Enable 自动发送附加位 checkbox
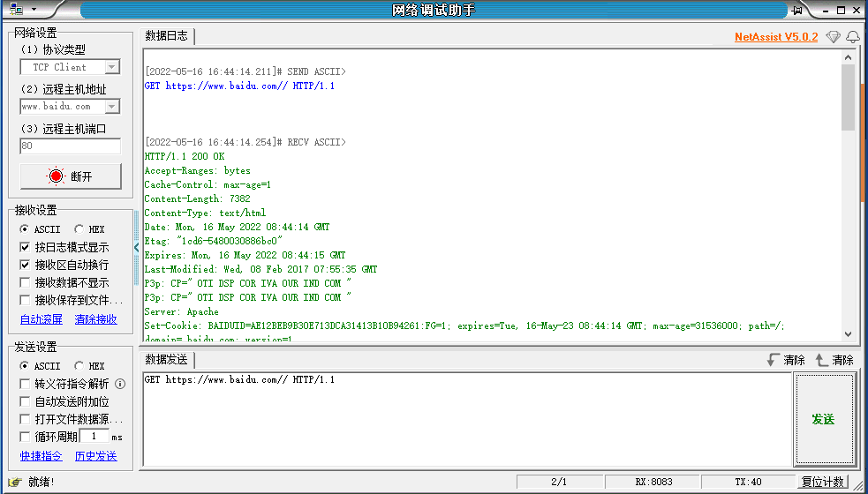 click(x=25, y=401)
